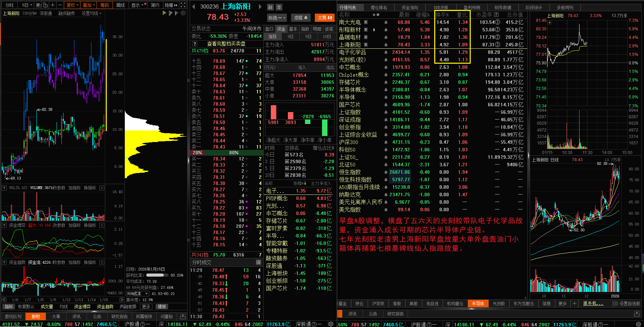Open the 自选 watchlist dropdown
The height and width of the screenshot is (327, 644).
coord(277,18)
